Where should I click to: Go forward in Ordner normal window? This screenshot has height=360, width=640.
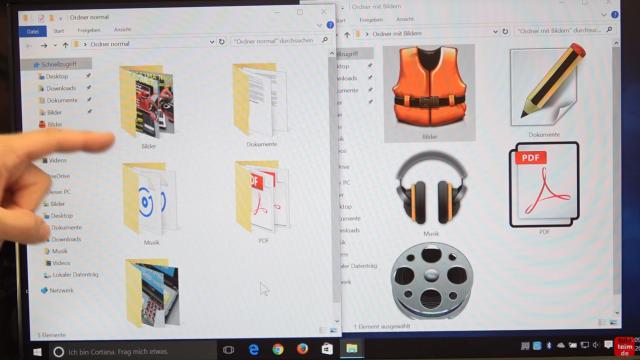tap(44, 46)
